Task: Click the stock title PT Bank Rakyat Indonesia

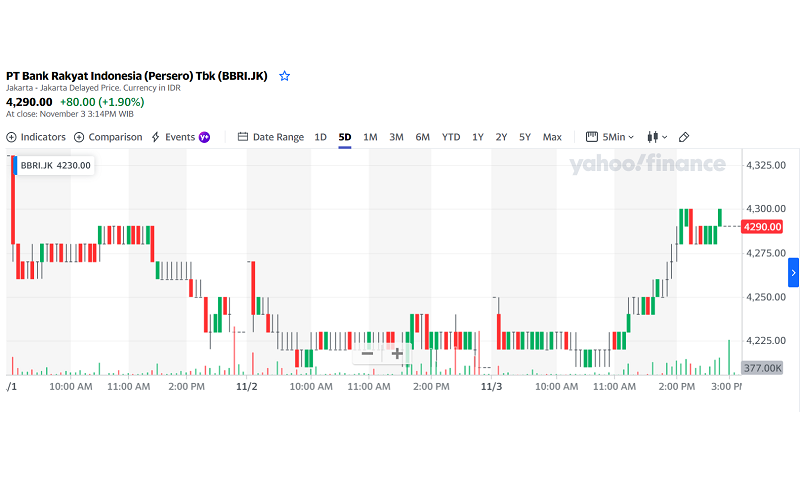Action: coord(137,76)
